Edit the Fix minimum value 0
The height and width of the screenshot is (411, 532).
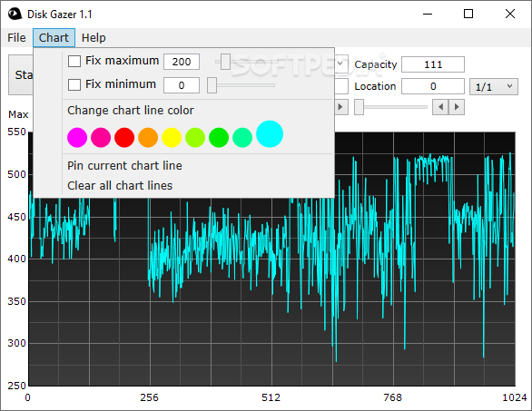(x=182, y=85)
